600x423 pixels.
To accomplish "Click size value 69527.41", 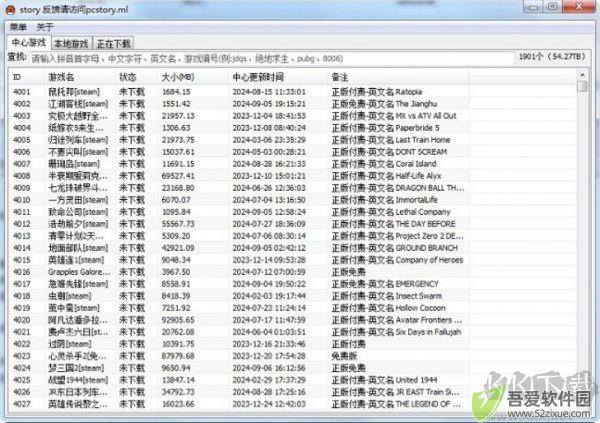I will coord(178,176).
